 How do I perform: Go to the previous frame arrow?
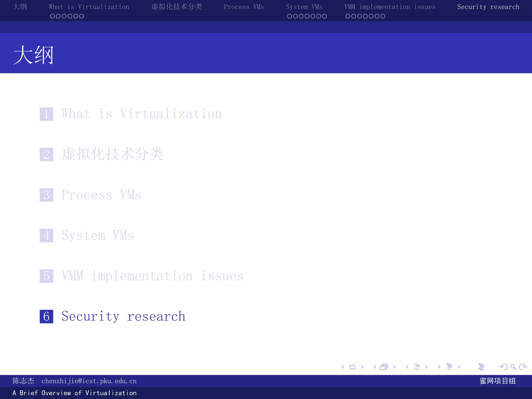coord(375,367)
